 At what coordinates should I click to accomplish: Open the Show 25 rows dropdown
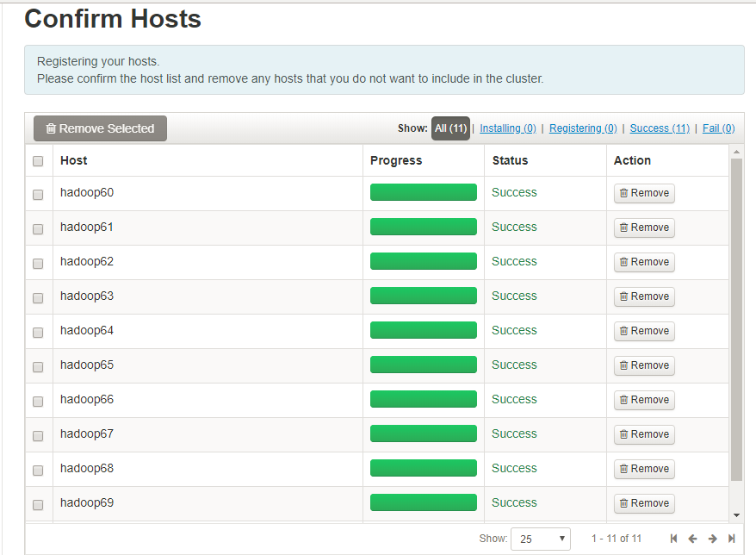click(x=541, y=539)
